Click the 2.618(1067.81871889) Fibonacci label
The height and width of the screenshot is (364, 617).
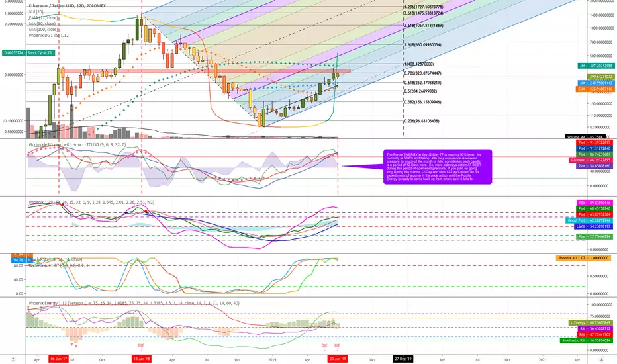pos(424,26)
